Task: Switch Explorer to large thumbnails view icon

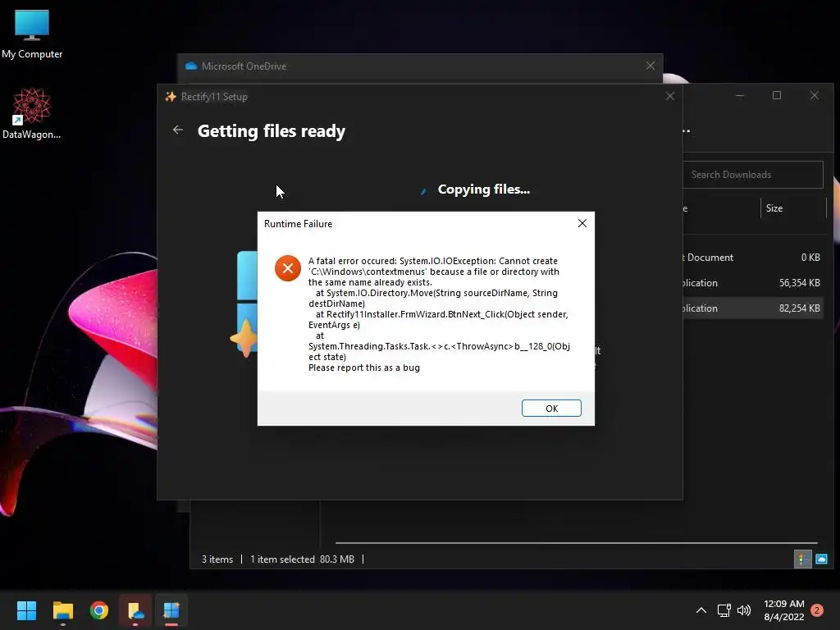Action: [821, 559]
